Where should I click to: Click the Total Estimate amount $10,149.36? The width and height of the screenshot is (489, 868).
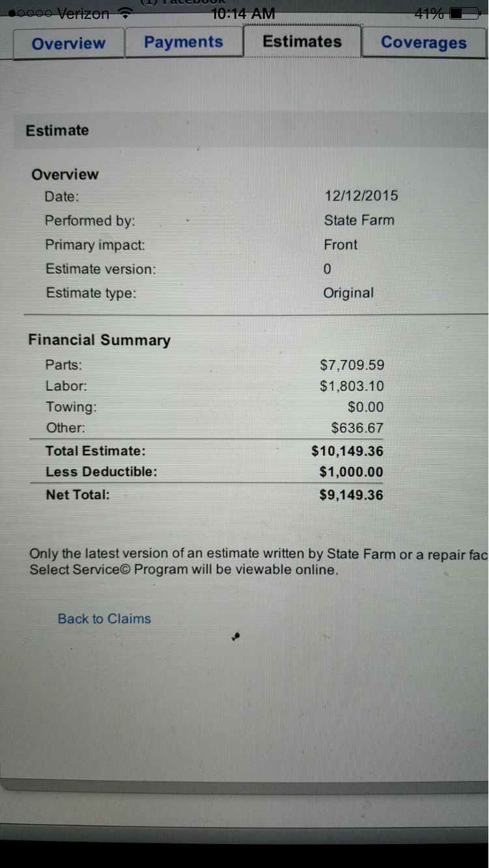[347, 452]
